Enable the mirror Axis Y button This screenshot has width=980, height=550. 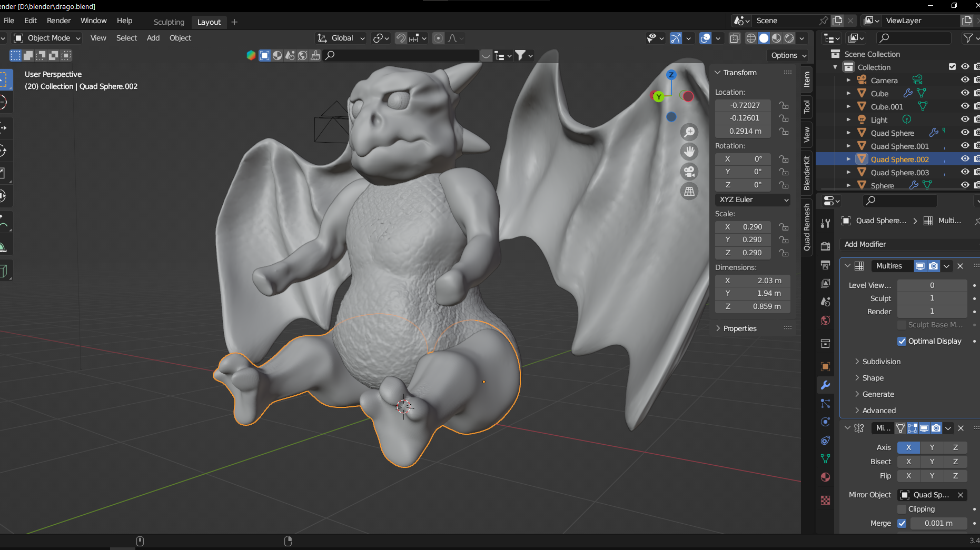pos(932,447)
